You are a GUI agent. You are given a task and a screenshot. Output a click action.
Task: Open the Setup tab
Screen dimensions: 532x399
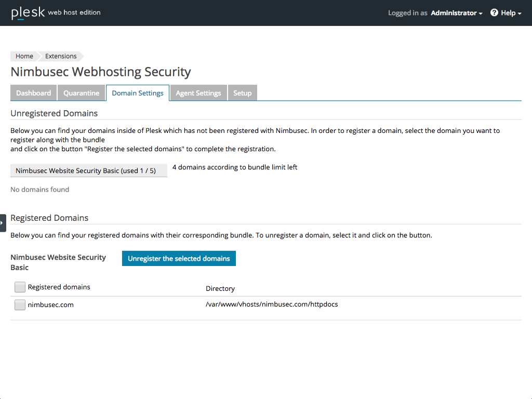click(x=243, y=93)
